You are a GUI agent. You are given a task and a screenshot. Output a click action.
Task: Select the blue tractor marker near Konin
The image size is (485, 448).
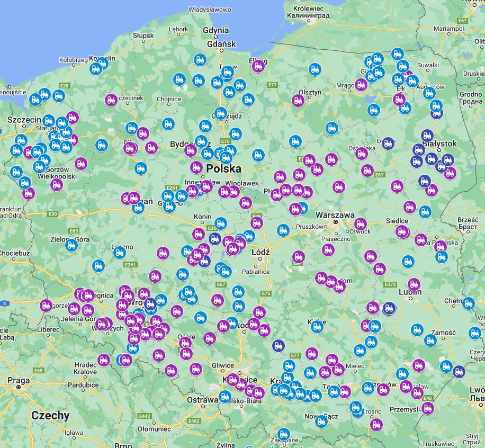coord(221,223)
